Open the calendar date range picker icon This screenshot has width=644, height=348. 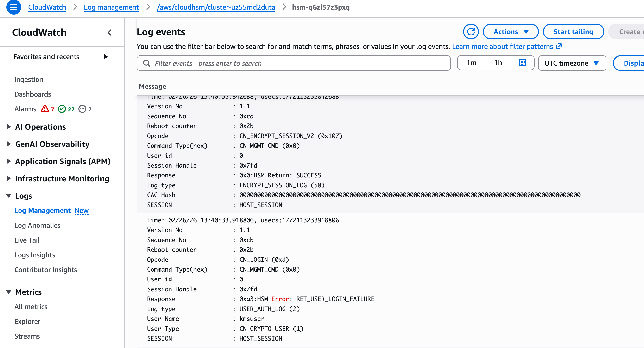coord(522,63)
